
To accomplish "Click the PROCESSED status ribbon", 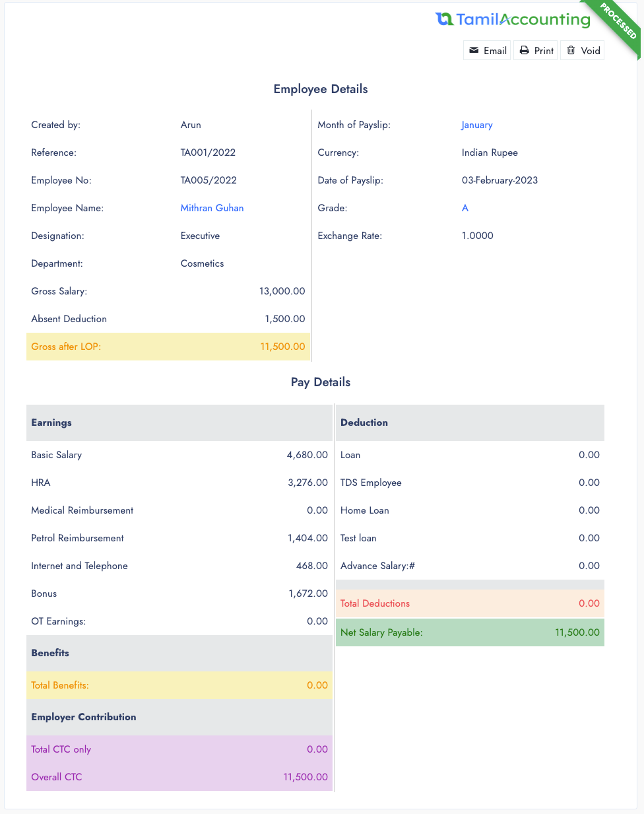I will tap(619, 21).
